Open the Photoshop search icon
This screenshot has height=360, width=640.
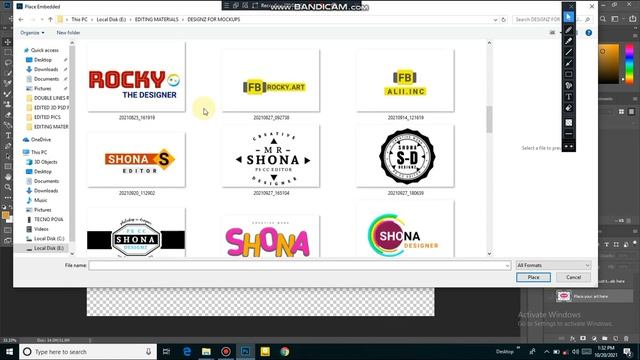point(603,19)
